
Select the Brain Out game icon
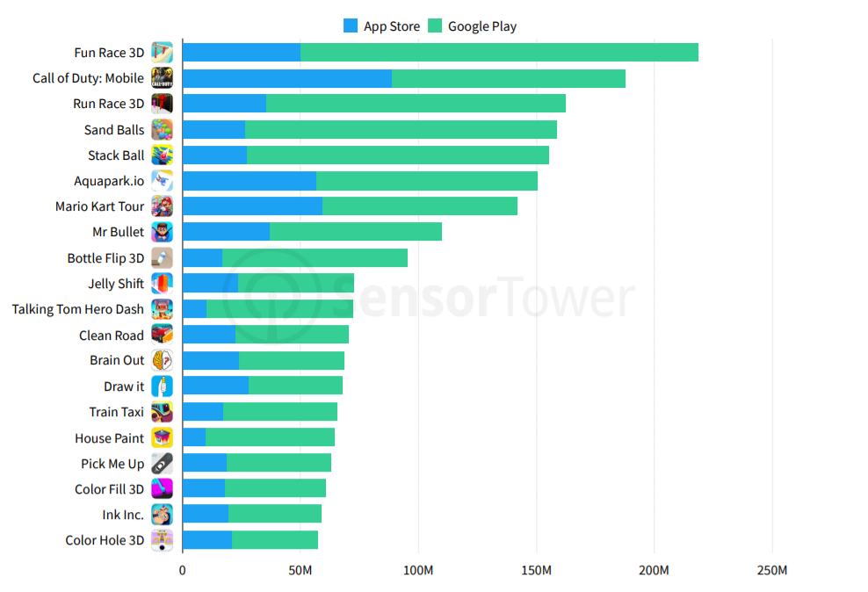[163, 360]
